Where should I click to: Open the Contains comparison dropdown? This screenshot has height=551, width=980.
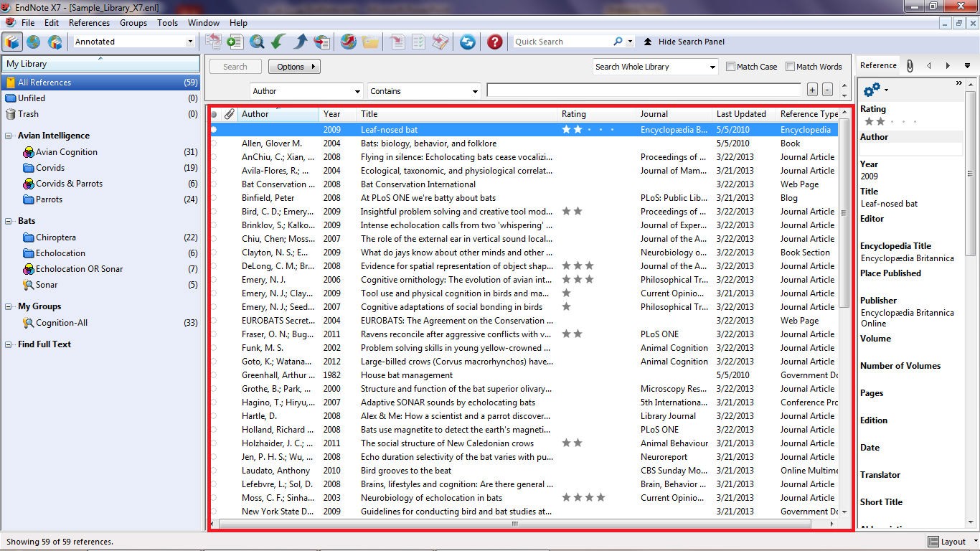[x=475, y=91]
